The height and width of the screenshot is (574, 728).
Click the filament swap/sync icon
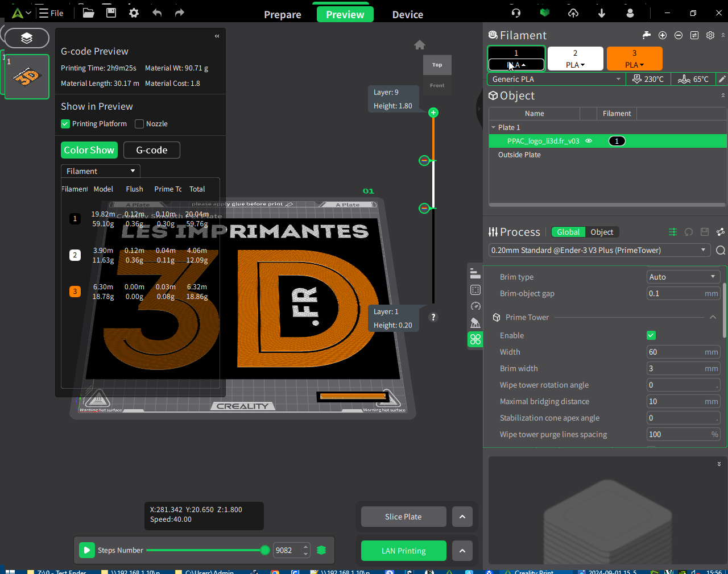coord(694,35)
